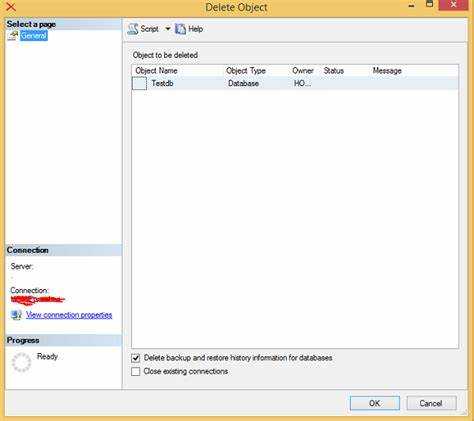The image size is (474, 421).
Task: Enable Close existing connections checkbox
Action: [x=136, y=371]
